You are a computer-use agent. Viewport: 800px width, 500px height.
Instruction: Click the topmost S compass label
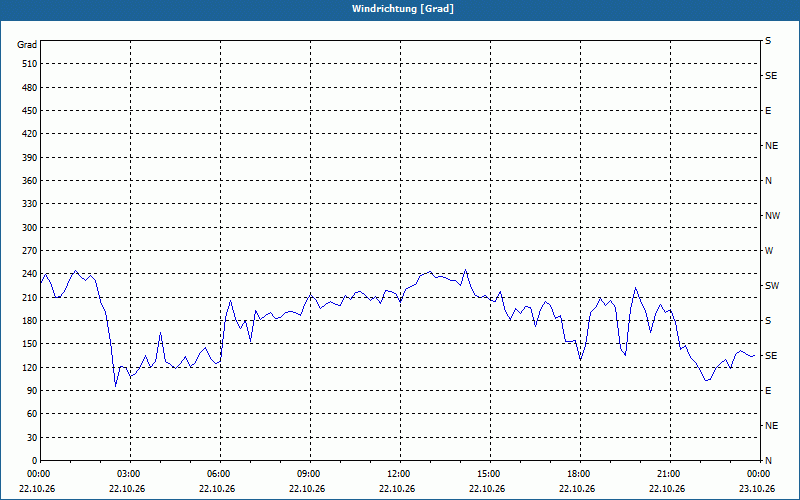click(x=768, y=41)
